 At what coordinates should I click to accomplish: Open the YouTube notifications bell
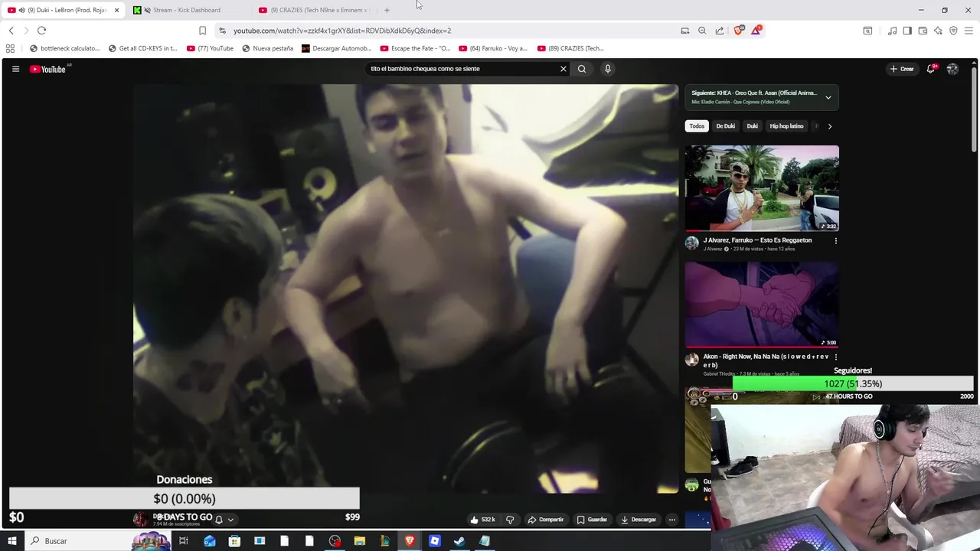931,69
